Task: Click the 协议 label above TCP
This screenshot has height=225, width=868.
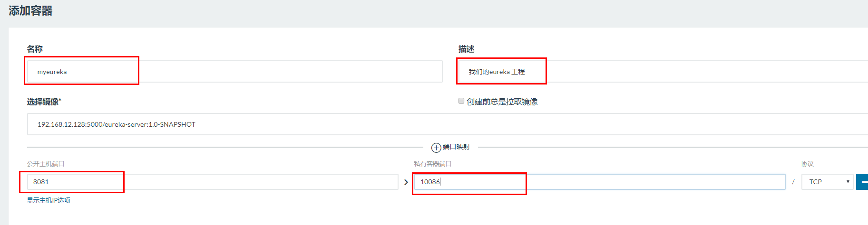Action: click(x=807, y=164)
